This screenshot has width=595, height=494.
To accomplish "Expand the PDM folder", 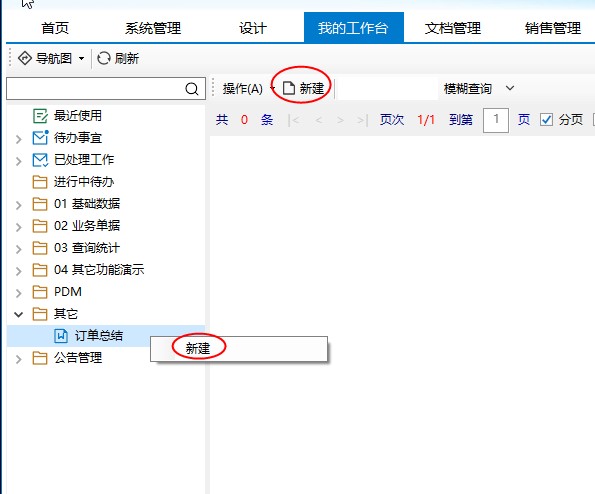I will tap(19, 293).
